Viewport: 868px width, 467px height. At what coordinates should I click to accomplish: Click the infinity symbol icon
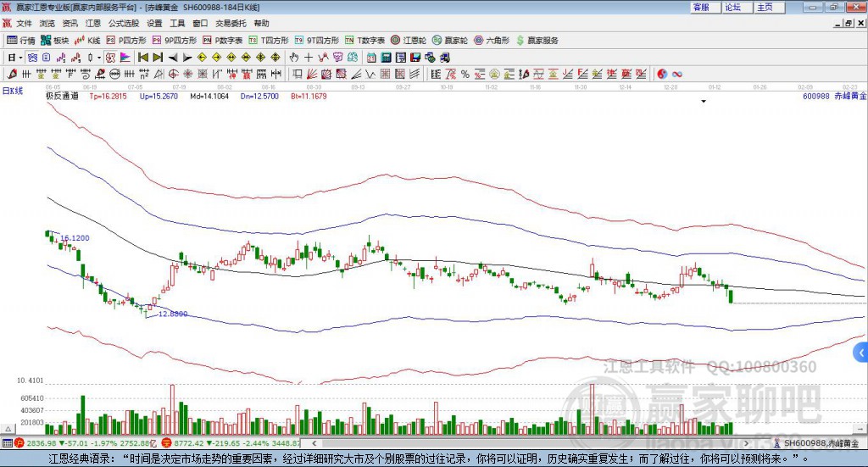click(x=677, y=74)
